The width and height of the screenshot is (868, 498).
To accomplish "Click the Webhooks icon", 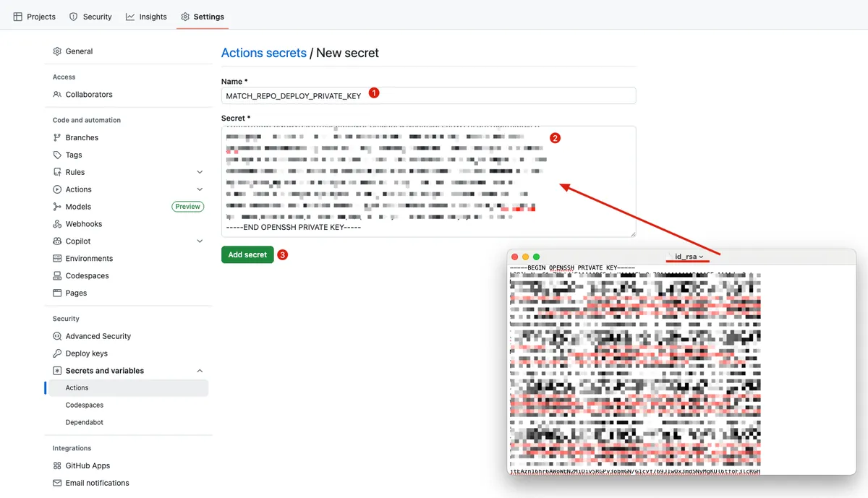I will tap(57, 224).
